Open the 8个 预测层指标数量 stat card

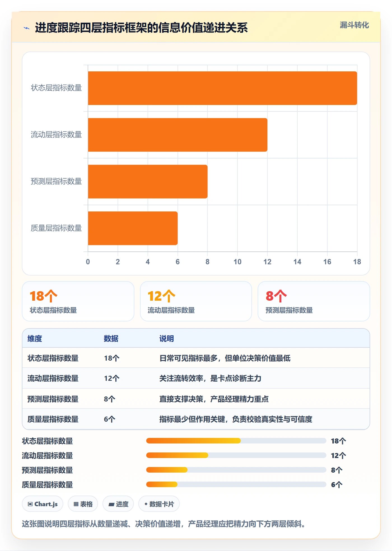(314, 301)
